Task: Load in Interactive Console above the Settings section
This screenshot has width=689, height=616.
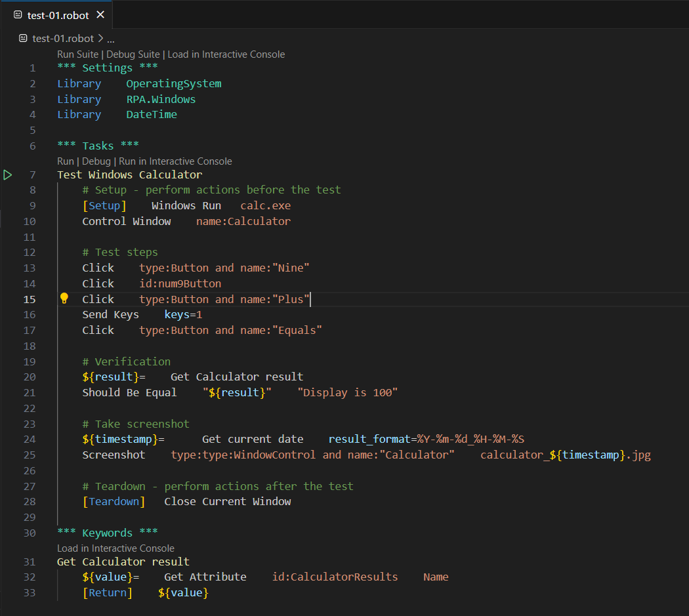Action: tap(226, 54)
